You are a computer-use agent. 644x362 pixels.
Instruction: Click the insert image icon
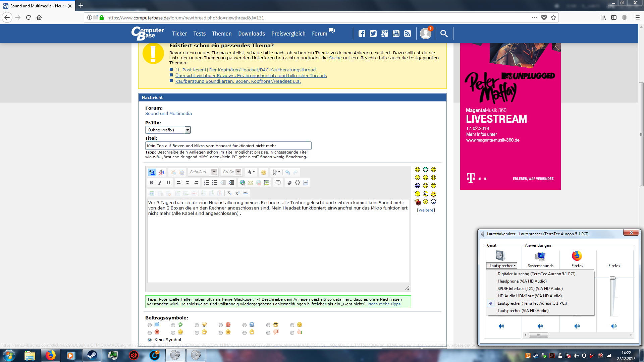(267, 183)
